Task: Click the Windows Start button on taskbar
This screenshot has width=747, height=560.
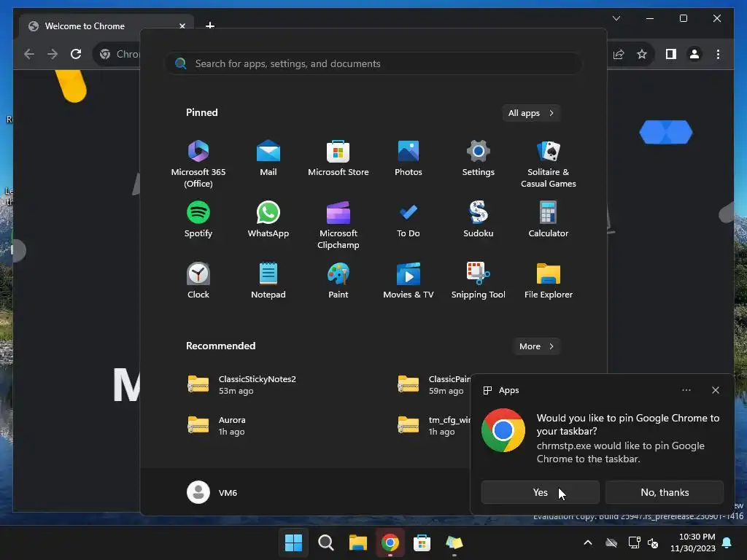Action: [x=293, y=542]
